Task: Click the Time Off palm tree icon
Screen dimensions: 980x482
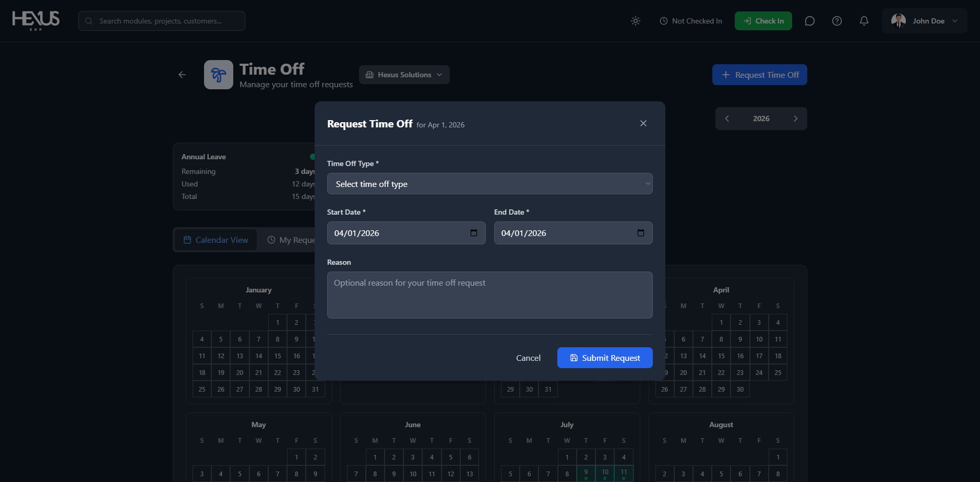Action: pyautogui.click(x=219, y=75)
